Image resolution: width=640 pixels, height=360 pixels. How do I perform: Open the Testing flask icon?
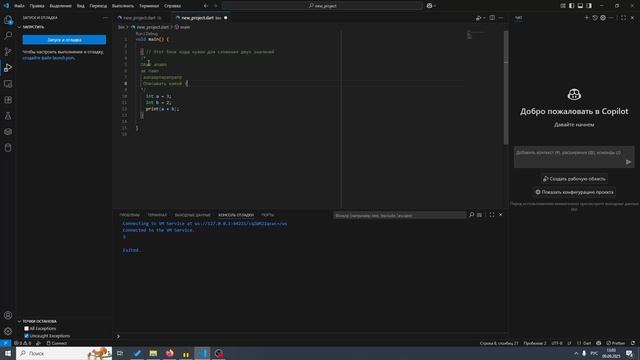8,116
